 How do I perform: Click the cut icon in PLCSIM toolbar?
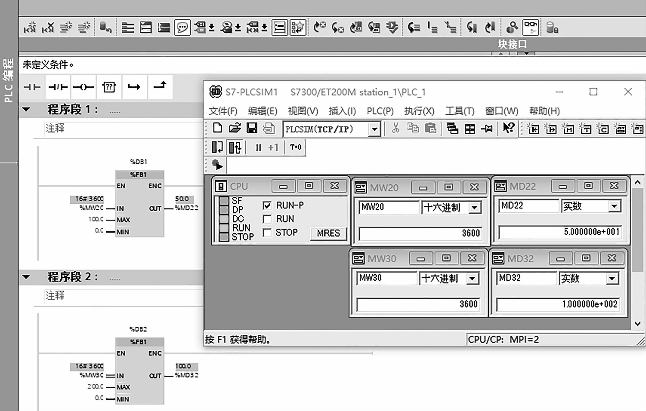(396, 128)
